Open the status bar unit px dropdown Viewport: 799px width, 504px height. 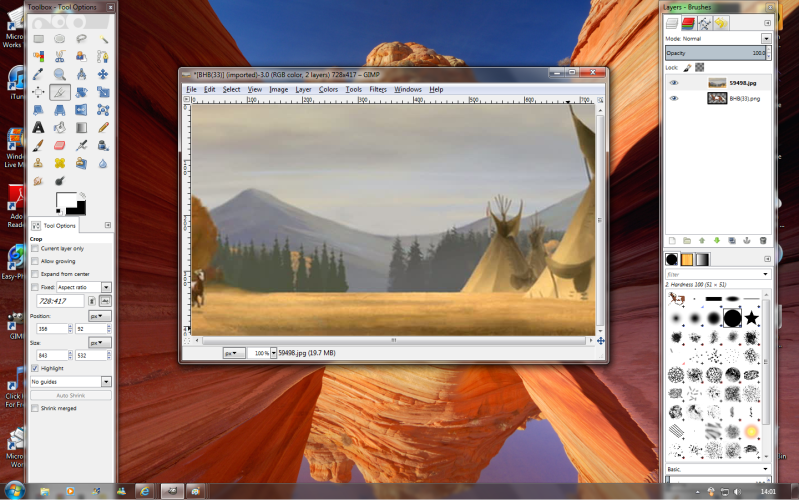point(234,353)
